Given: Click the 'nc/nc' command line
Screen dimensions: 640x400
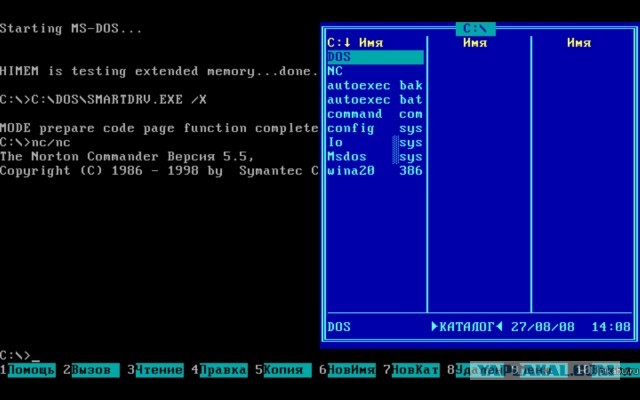Looking at the screenshot, I should point(35,142).
